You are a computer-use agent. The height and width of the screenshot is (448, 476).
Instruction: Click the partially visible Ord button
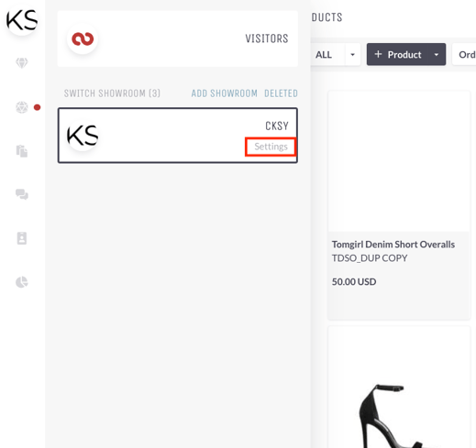tap(464, 55)
